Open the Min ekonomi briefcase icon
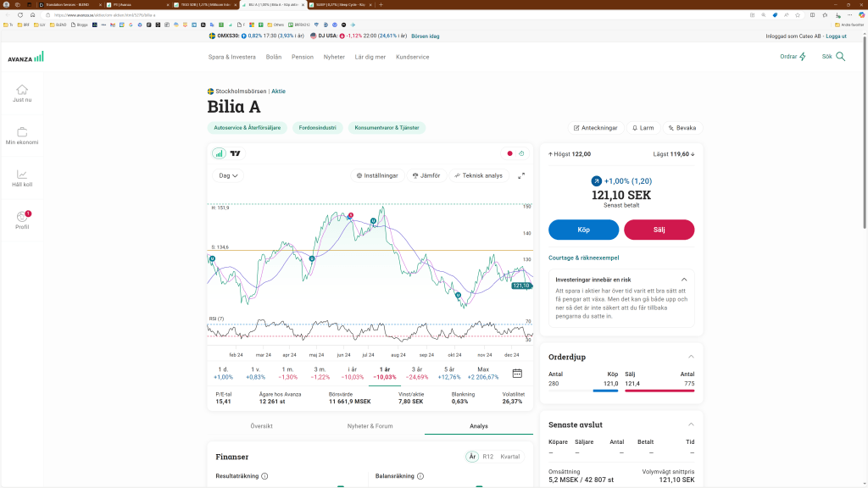Image resolution: width=868 pixels, height=488 pixels. click(x=22, y=132)
